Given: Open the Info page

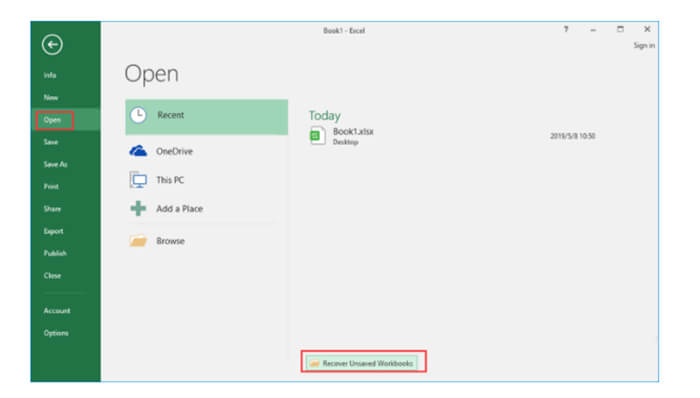Looking at the screenshot, I should [x=50, y=75].
